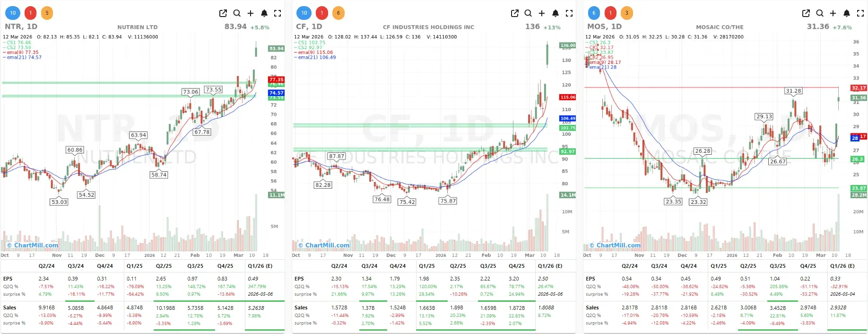Open NTR chart in a new window

point(223,13)
